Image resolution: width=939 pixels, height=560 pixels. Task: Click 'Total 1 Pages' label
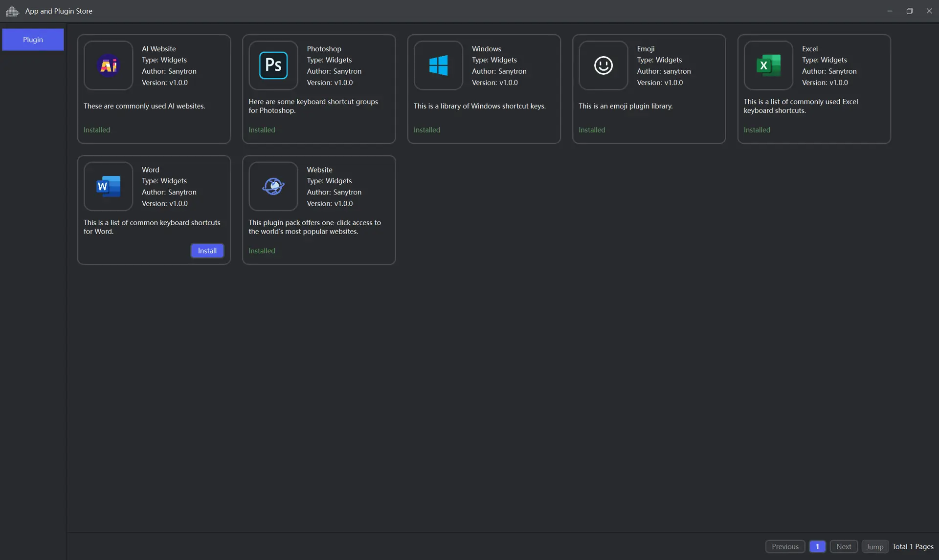(913, 546)
